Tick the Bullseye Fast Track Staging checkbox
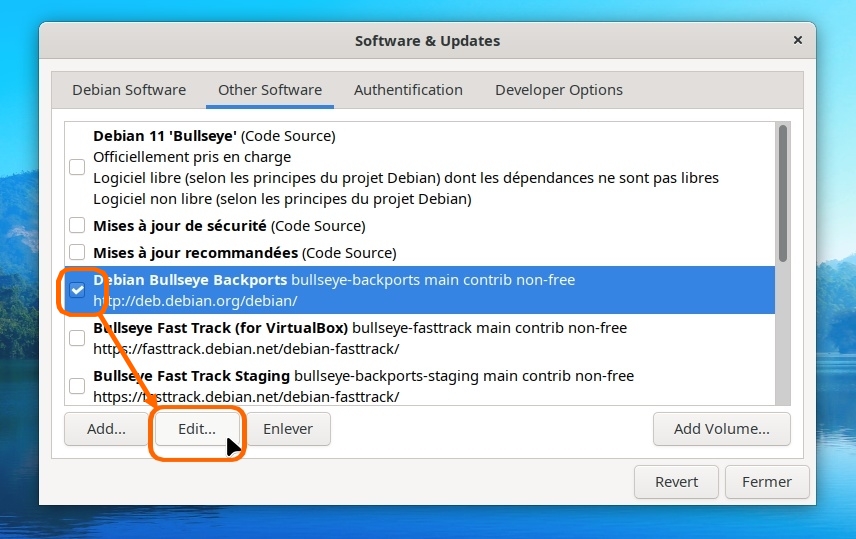Viewport: 856px width, 539px height. click(77, 386)
